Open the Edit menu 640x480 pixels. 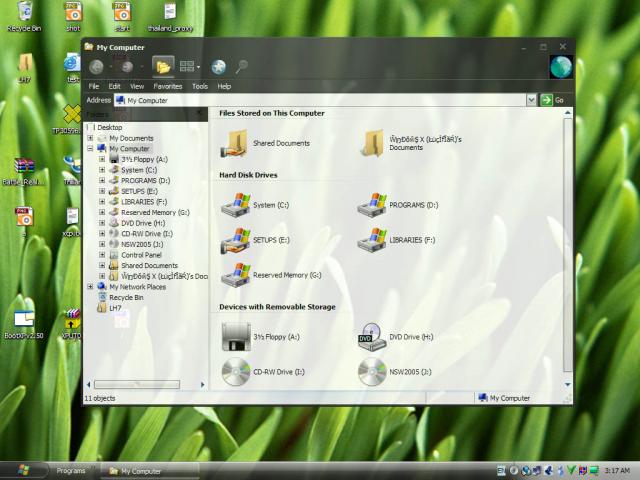(x=114, y=87)
